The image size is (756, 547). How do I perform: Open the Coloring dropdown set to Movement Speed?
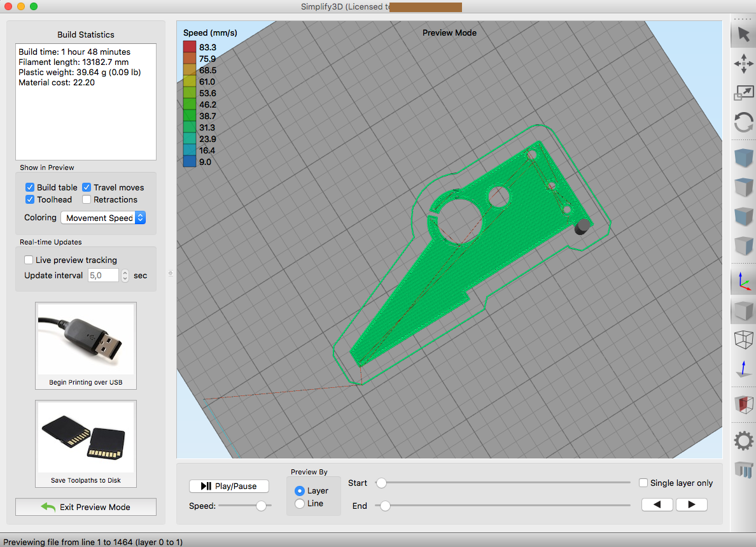click(x=103, y=218)
